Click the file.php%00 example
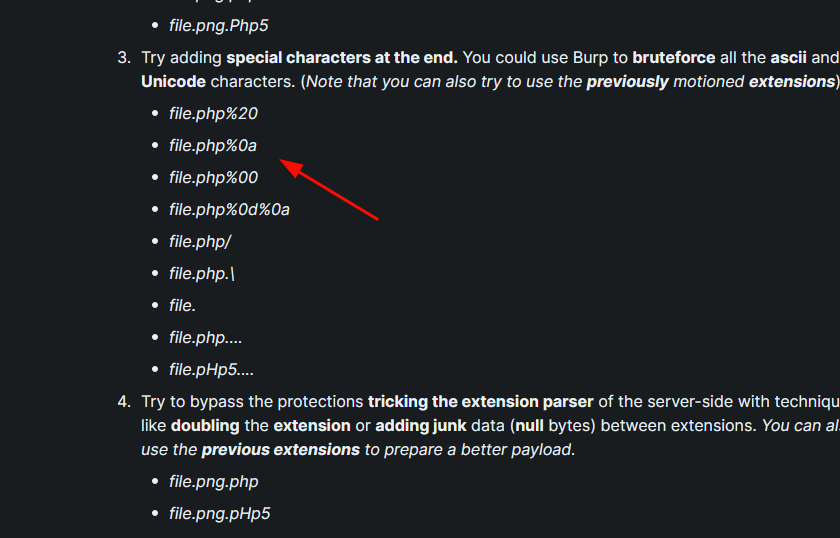The image size is (840, 538). (x=213, y=177)
